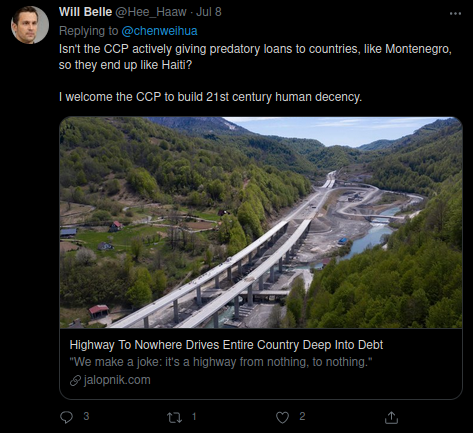The width and height of the screenshot is (473, 433).
Task: Click the reply speech bubble icon
Action: pos(66,417)
